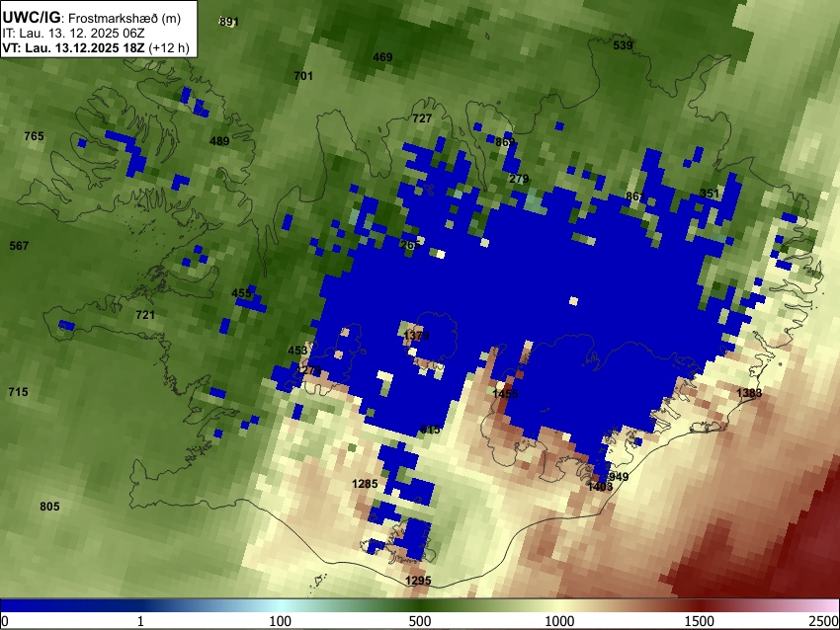The width and height of the screenshot is (840, 630).
Task: Click the map value label '1295'
Action: (x=418, y=581)
